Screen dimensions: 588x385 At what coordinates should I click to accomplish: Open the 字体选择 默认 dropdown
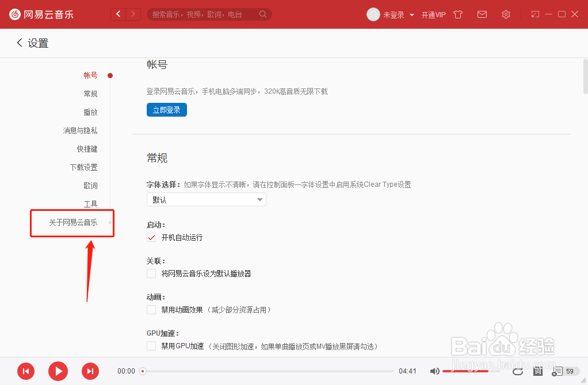(x=206, y=199)
